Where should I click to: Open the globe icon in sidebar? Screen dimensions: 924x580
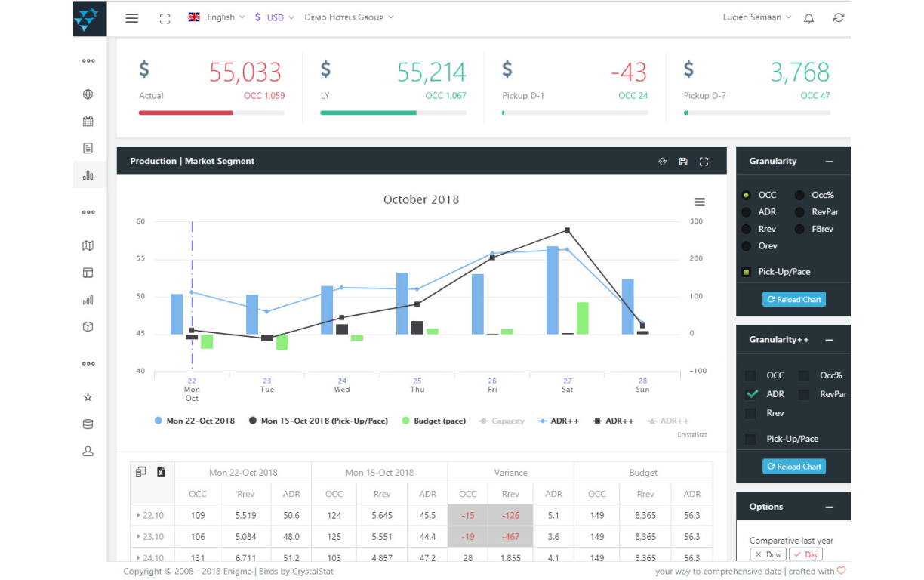point(88,94)
